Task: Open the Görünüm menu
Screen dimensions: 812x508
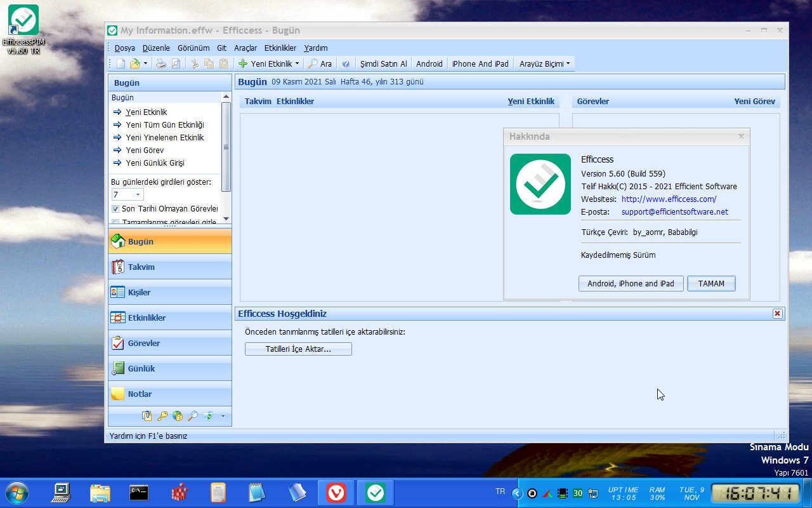Action: click(x=193, y=48)
